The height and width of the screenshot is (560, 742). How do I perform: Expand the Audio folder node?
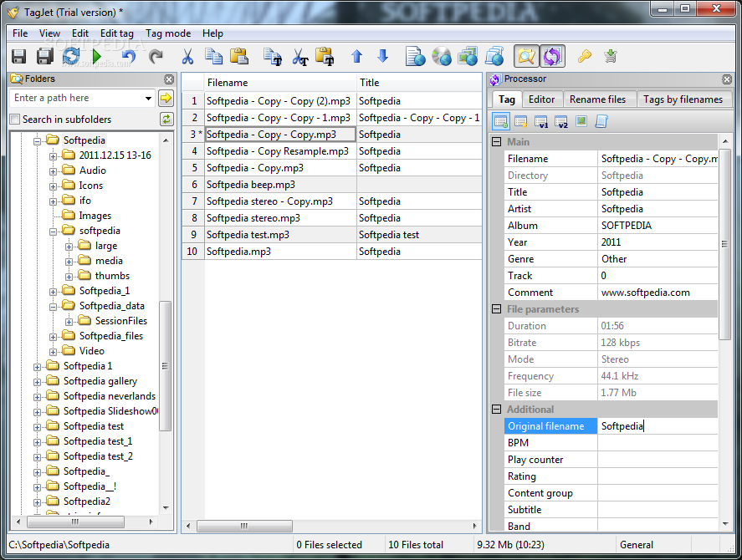pos(53,171)
